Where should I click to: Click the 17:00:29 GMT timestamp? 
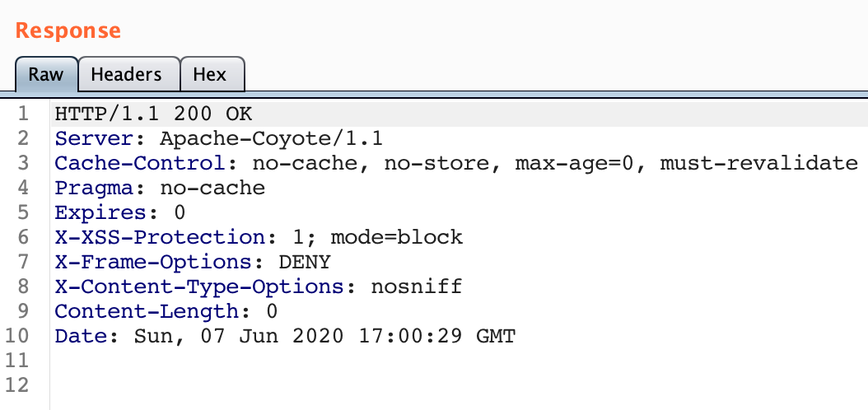[x=436, y=336]
